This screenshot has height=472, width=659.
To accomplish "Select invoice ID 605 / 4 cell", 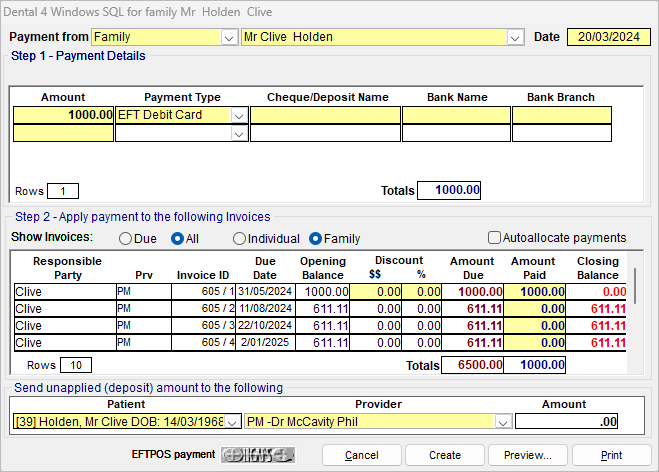I will coord(203,343).
